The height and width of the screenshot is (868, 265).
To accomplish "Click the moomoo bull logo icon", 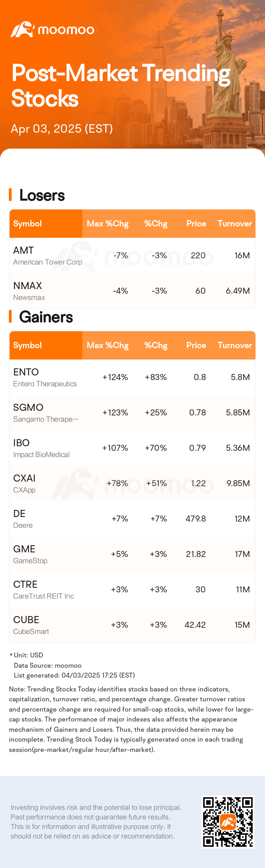I will click(x=22, y=30).
